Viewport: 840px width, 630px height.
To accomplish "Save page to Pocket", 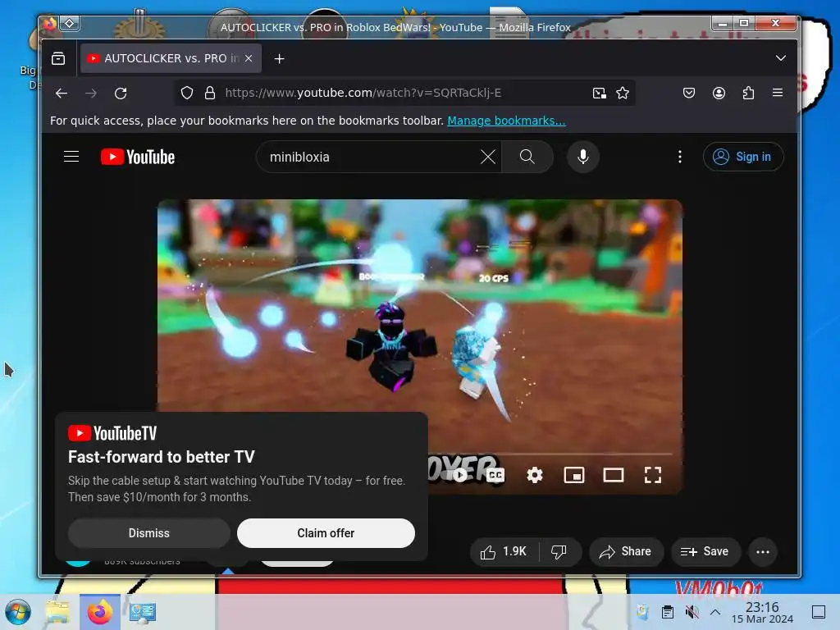I will pyautogui.click(x=689, y=94).
